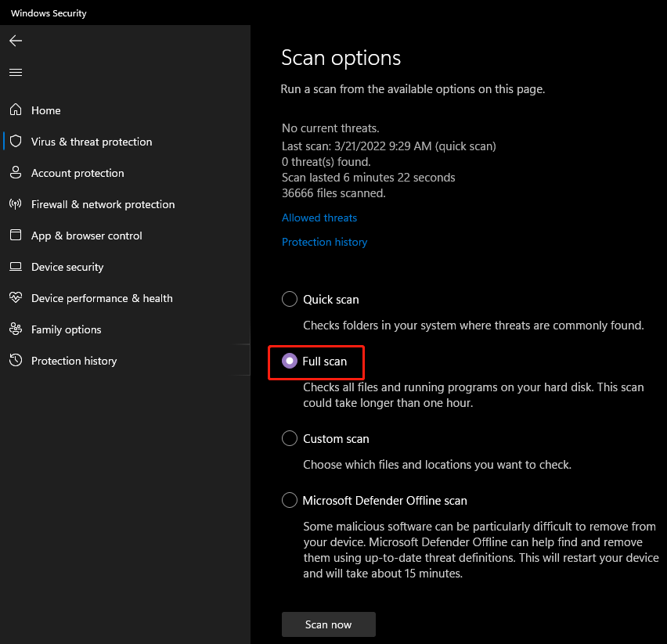Click the back arrow navigation button
This screenshot has width=667, height=644.
tap(15, 41)
